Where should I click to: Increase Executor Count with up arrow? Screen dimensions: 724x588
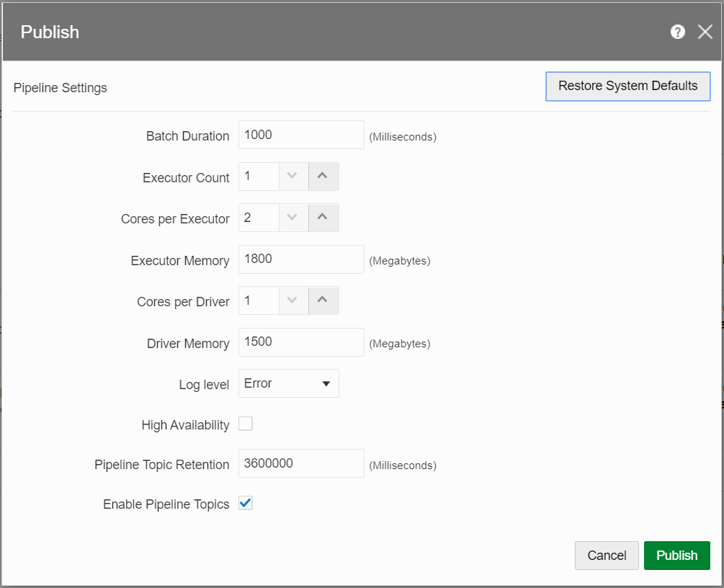coord(323,176)
